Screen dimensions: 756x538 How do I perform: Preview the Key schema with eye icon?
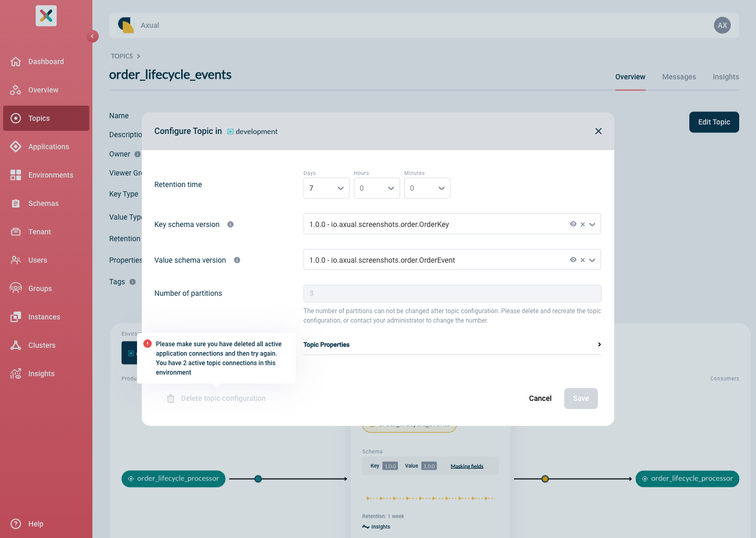[573, 224]
